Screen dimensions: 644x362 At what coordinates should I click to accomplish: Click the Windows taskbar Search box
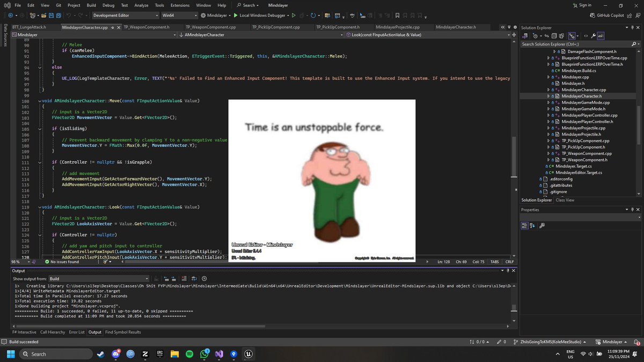[x=56, y=354]
